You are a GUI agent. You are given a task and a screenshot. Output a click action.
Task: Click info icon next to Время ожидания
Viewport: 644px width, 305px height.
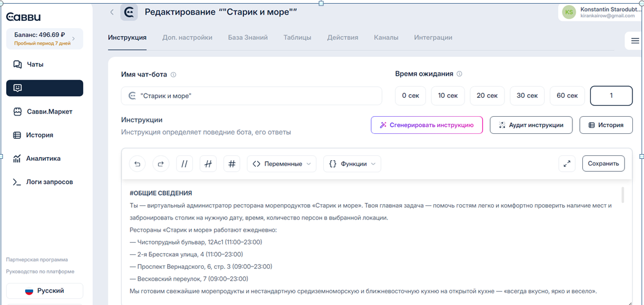coord(459,74)
